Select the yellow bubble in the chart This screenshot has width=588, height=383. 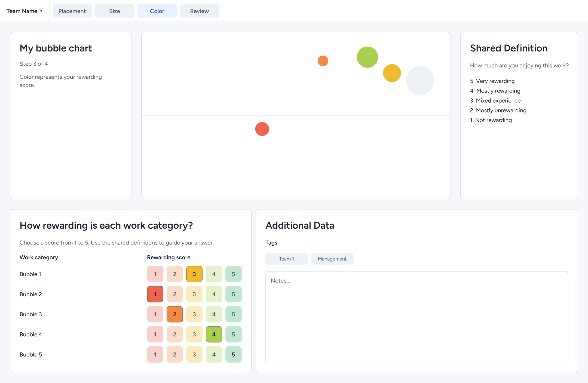coord(392,73)
